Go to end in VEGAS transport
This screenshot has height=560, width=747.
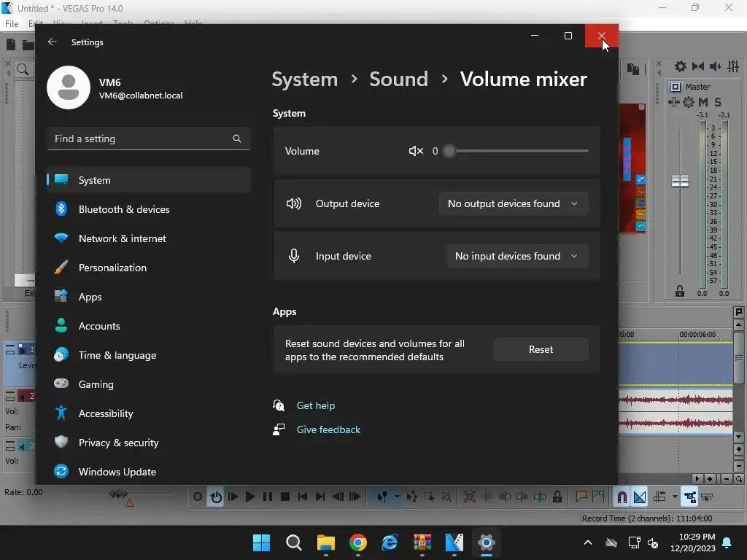coord(320,497)
